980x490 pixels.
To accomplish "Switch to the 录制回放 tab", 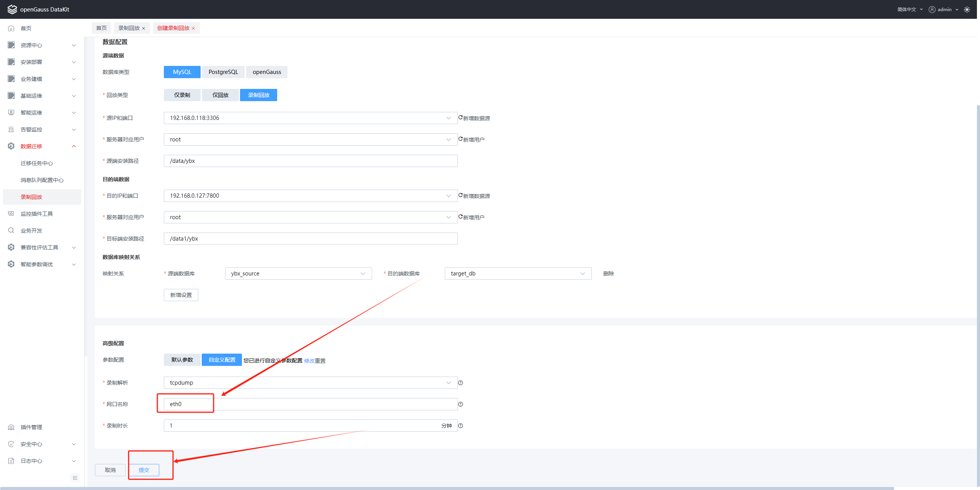I will [x=129, y=28].
